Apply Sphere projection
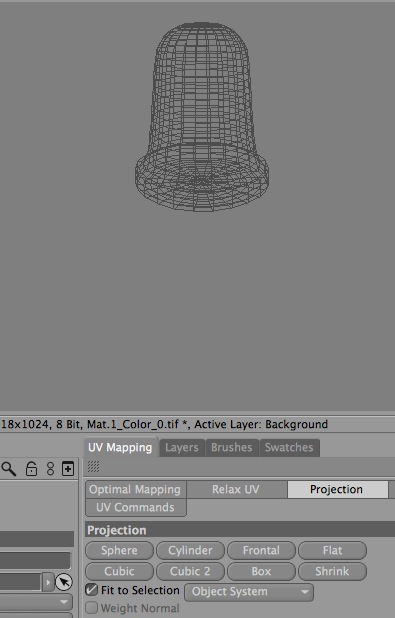395x618 pixels. (119, 551)
